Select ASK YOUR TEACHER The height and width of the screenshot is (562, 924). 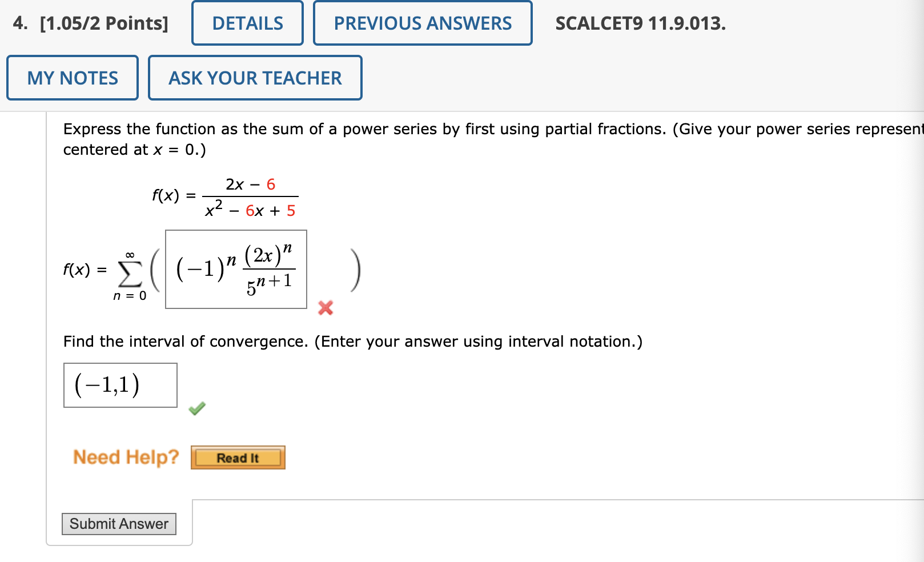point(255,78)
